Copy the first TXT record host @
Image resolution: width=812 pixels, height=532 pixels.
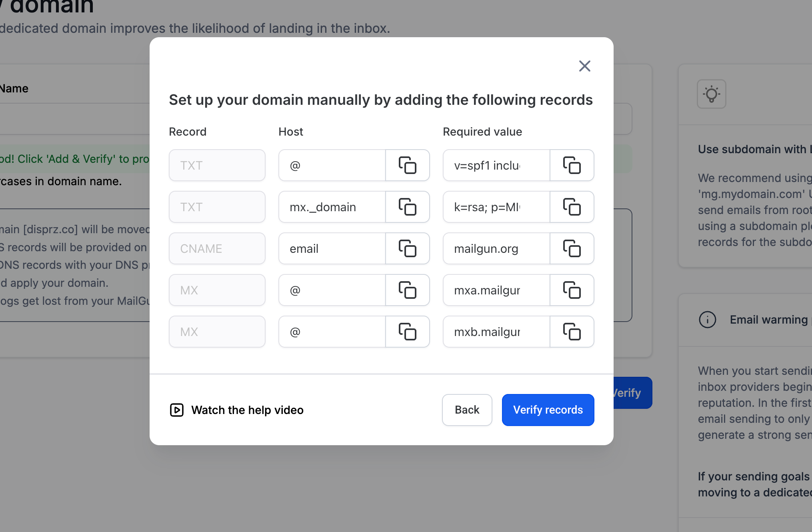coord(408,165)
